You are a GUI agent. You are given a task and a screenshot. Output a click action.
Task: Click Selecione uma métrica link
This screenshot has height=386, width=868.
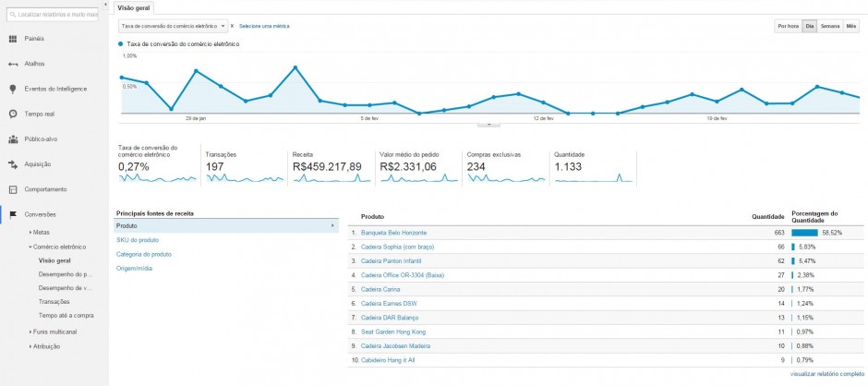(264, 26)
